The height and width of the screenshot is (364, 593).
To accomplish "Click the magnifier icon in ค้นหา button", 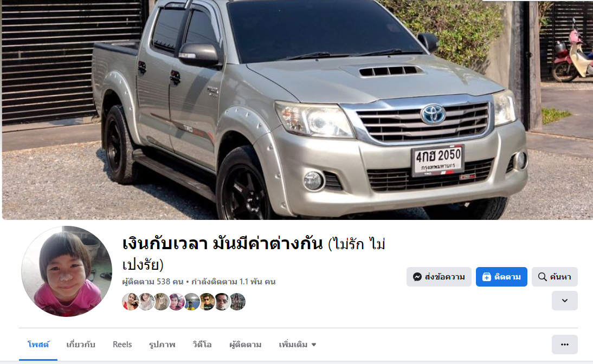I will pyautogui.click(x=542, y=277).
